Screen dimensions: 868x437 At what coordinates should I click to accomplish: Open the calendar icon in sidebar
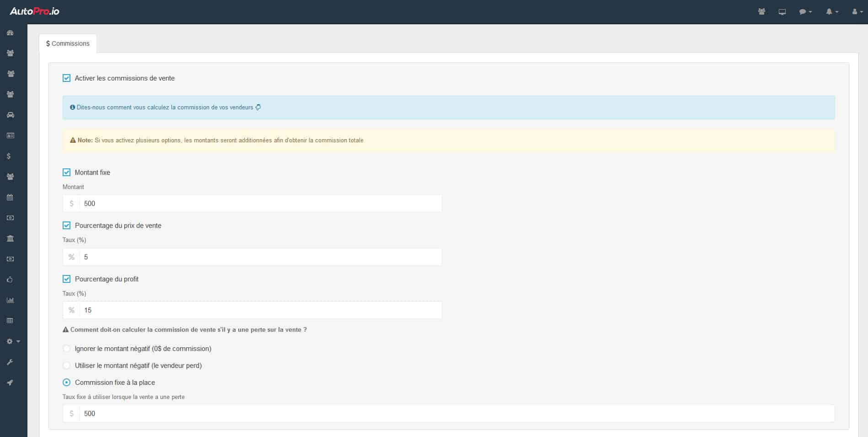pos(10,197)
